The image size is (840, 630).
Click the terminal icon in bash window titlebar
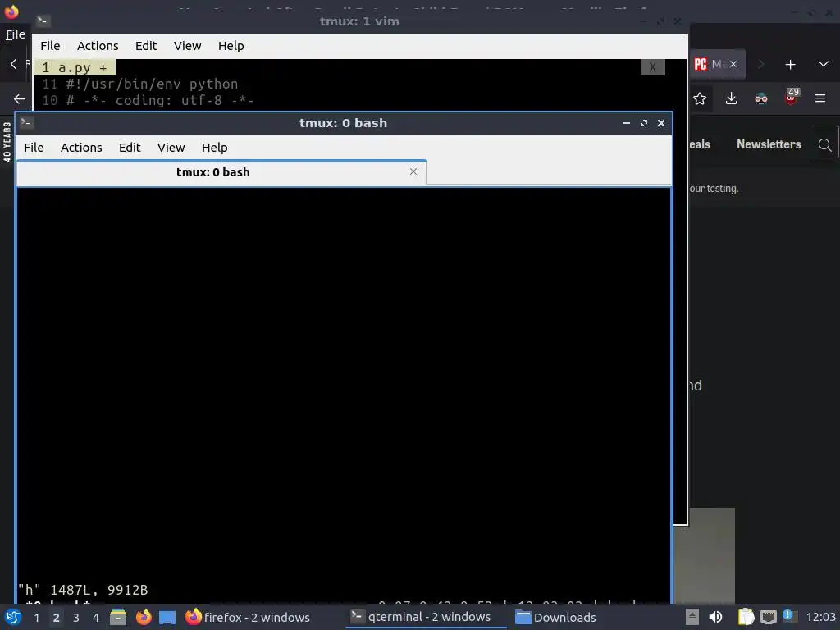pyautogui.click(x=26, y=123)
